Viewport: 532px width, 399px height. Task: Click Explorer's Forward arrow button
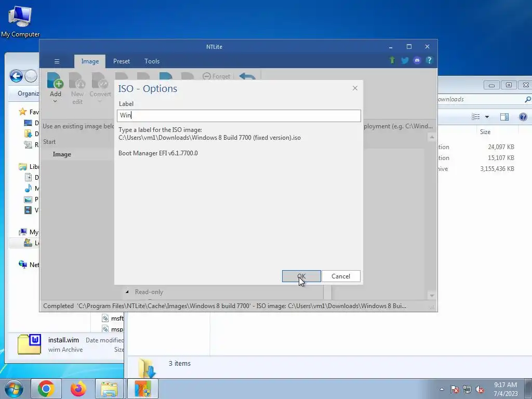click(x=31, y=76)
